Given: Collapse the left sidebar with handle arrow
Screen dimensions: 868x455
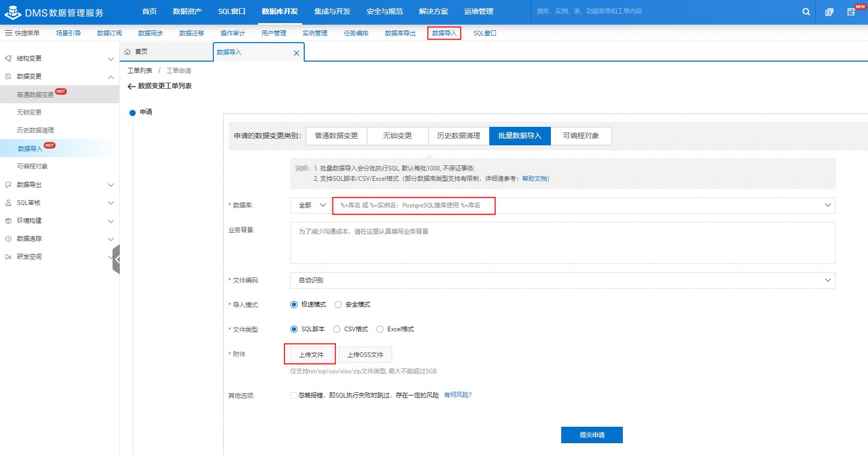Looking at the screenshot, I should point(117,259).
